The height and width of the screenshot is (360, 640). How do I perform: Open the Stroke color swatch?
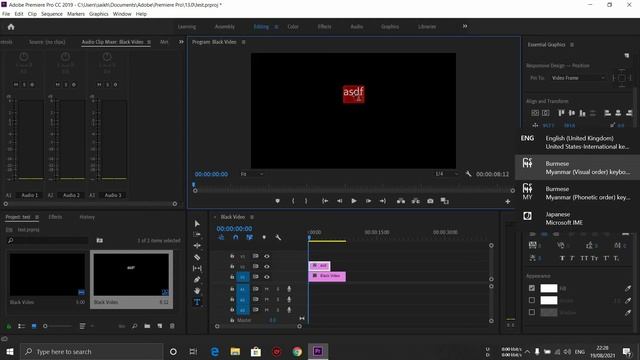click(x=549, y=300)
